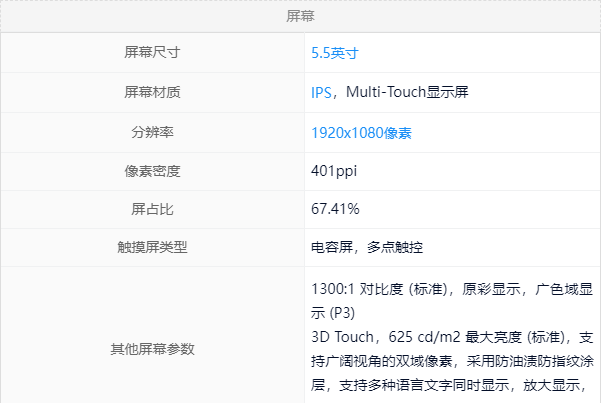Image resolution: width=601 pixels, height=403 pixels.
Task: Select the Multi-Touch显示屏 text
Action: coord(407,92)
